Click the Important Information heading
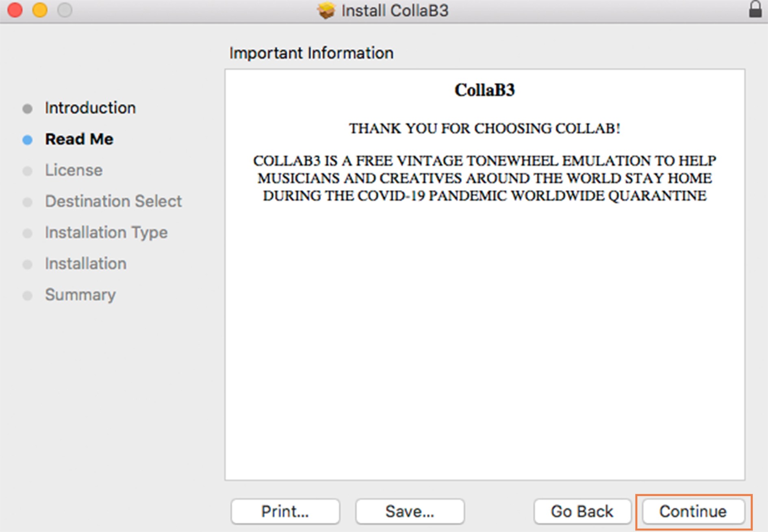This screenshot has height=532, width=768. tap(311, 53)
